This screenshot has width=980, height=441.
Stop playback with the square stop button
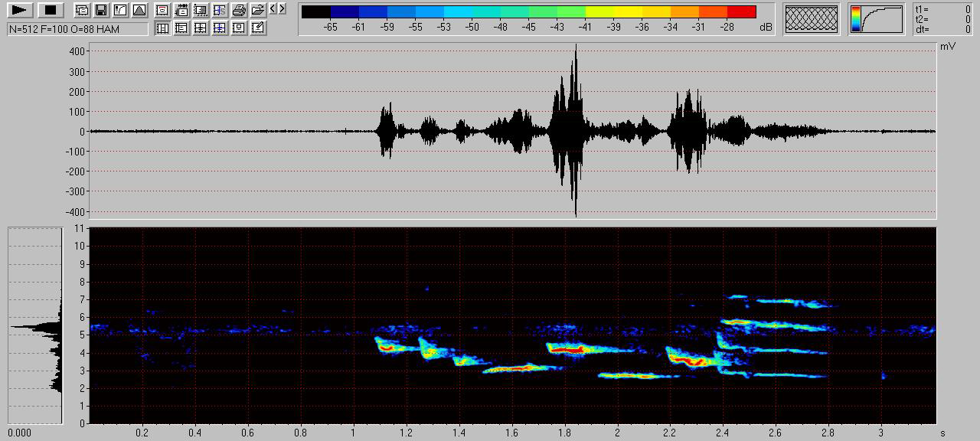[x=51, y=10]
